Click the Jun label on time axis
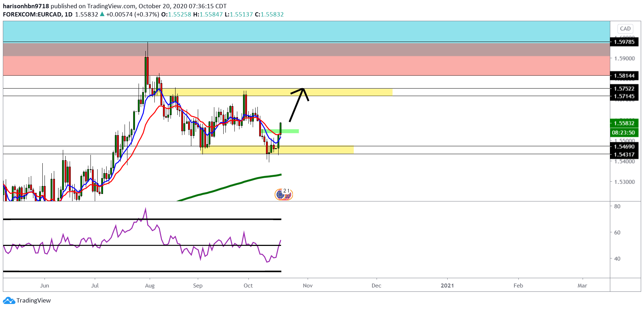The width and height of the screenshot is (644, 309). (x=45, y=286)
